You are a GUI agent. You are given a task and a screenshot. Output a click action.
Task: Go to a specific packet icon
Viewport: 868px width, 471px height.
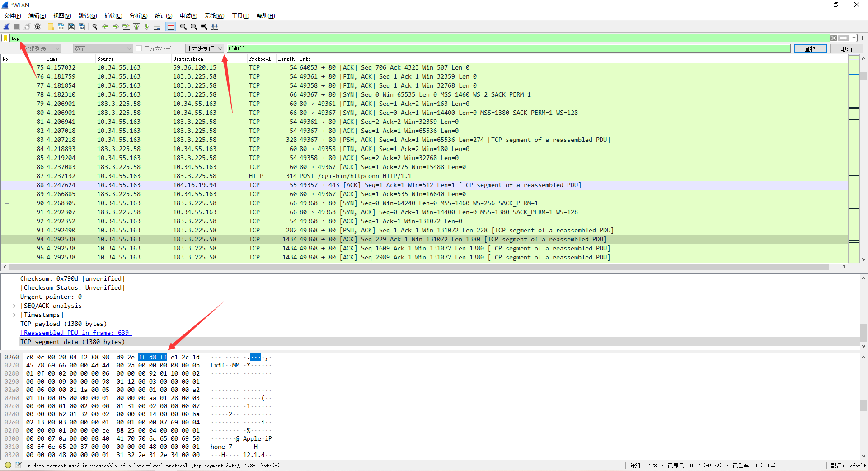[x=126, y=27]
